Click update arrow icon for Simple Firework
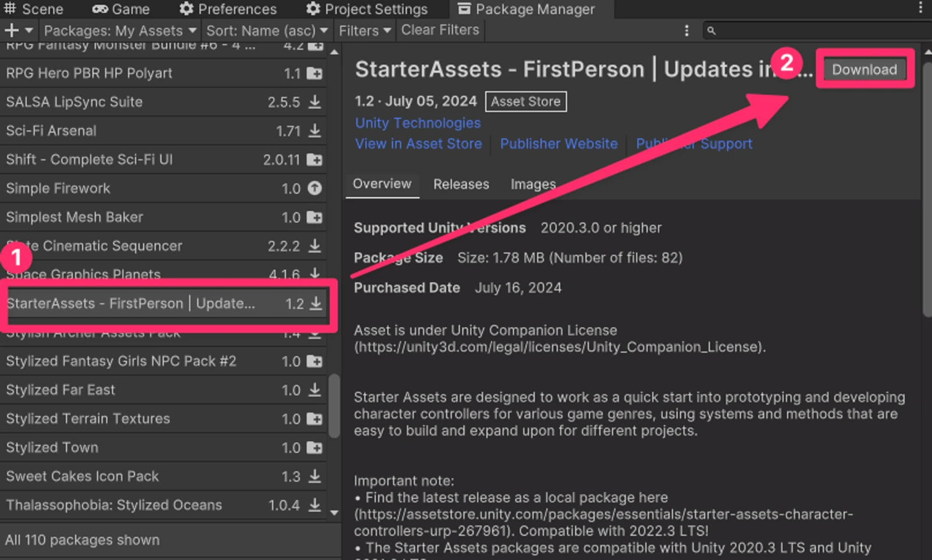This screenshot has width=932, height=560. pyautogui.click(x=315, y=188)
